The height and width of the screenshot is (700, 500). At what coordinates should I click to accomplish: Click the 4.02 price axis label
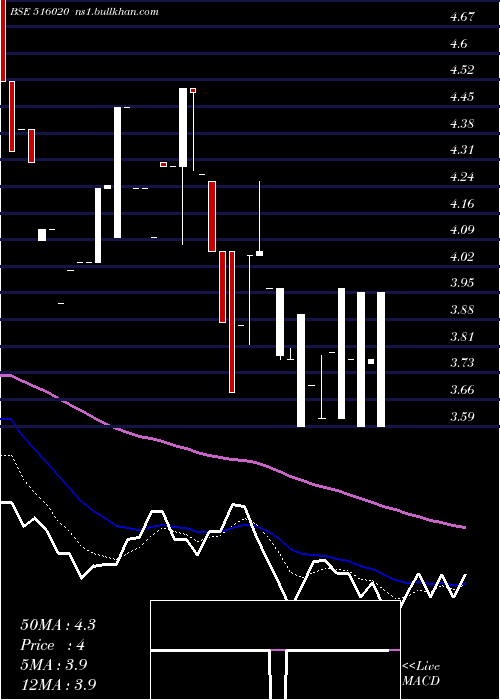(x=462, y=257)
